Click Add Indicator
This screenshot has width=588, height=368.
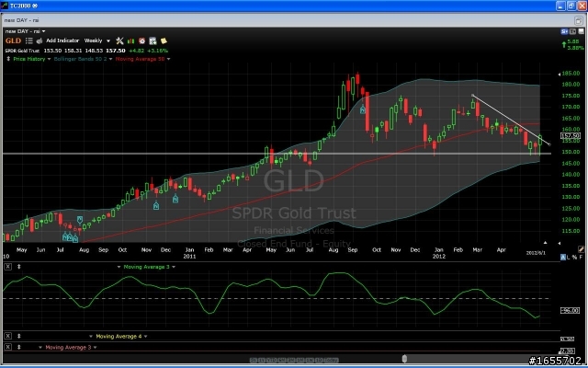pos(62,40)
